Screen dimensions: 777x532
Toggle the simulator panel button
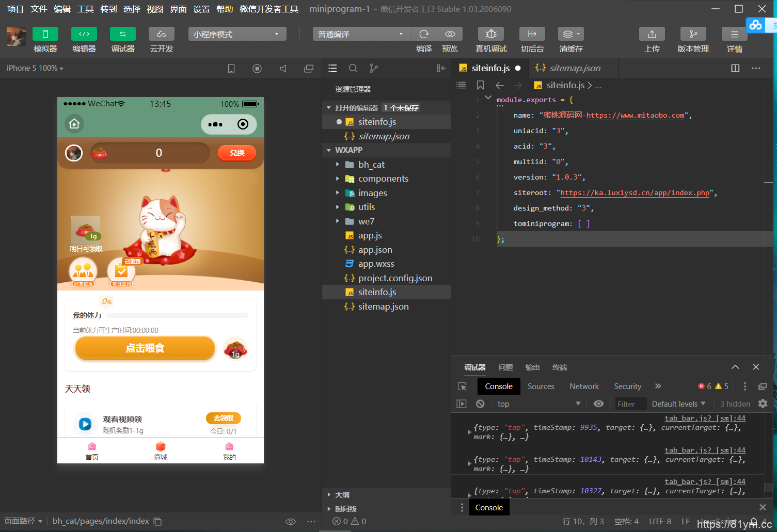45,34
